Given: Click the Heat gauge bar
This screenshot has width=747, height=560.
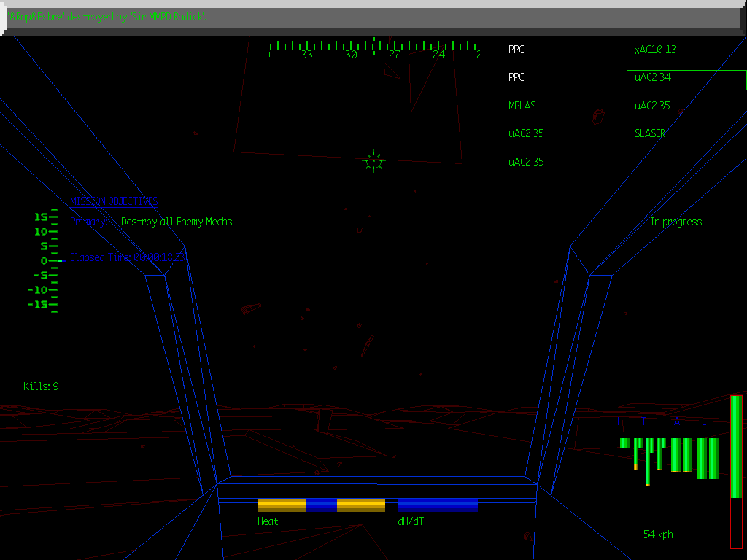Looking at the screenshot, I should [x=321, y=504].
